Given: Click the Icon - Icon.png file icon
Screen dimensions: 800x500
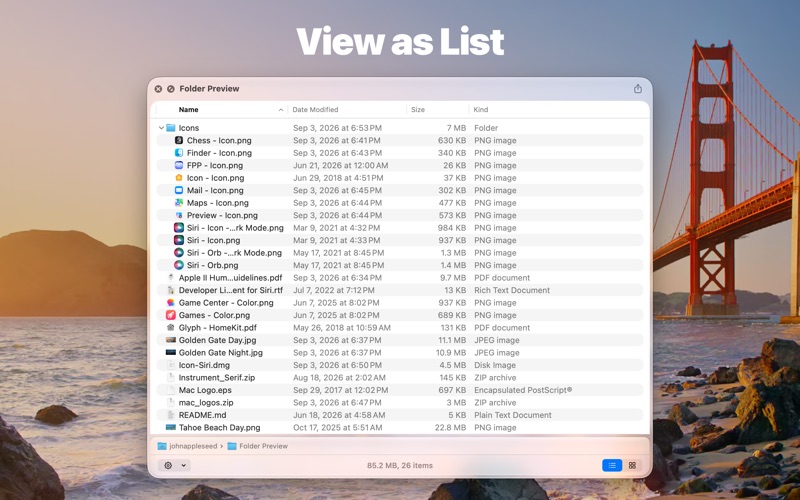Looking at the screenshot, I should click(179, 178).
